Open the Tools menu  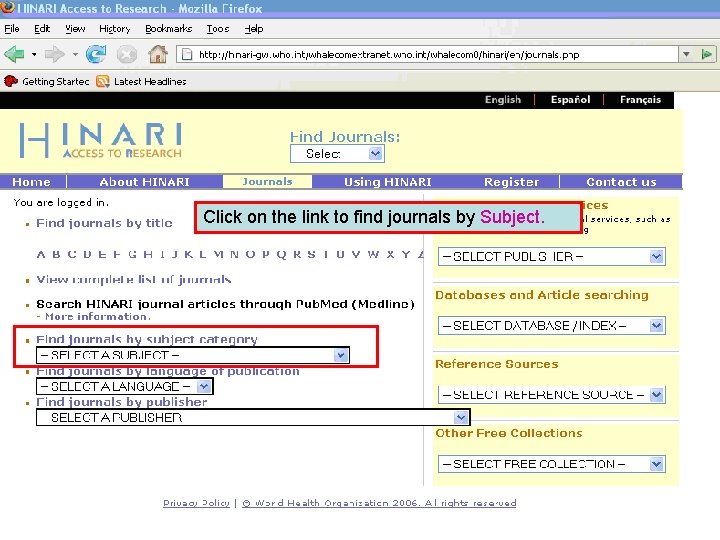[x=218, y=29]
